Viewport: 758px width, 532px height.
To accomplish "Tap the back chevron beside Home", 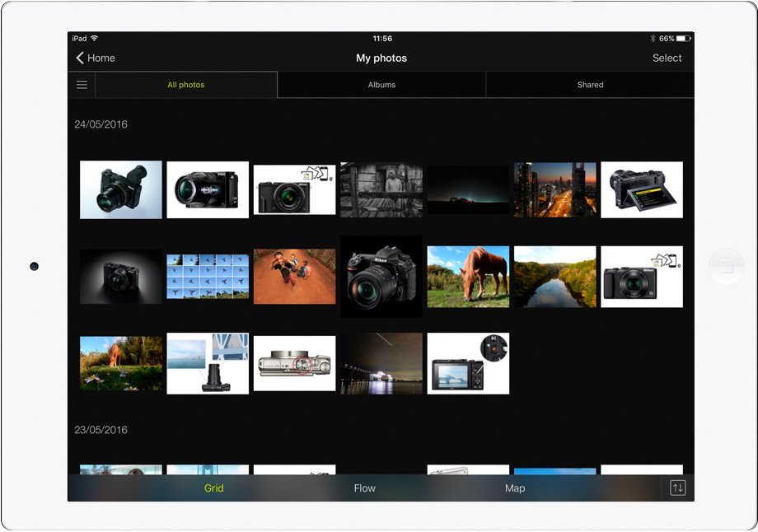I will click(78, 58).
